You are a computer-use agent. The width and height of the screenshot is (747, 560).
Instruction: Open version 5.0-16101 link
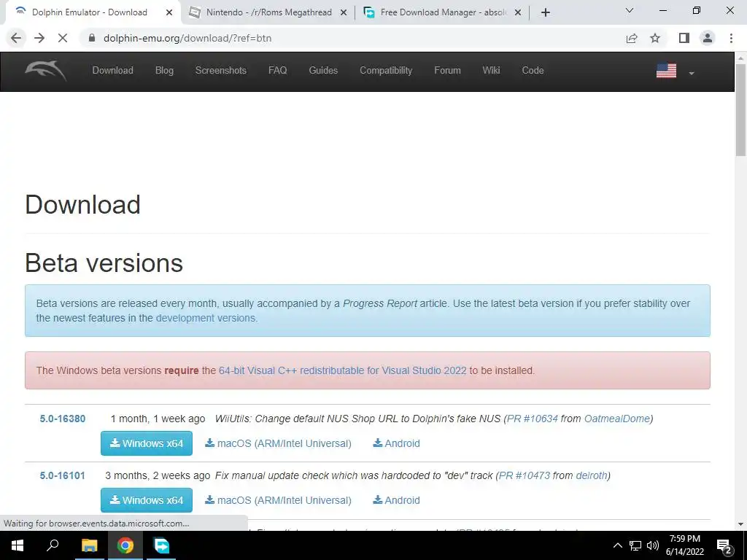(x=63, y=475)
